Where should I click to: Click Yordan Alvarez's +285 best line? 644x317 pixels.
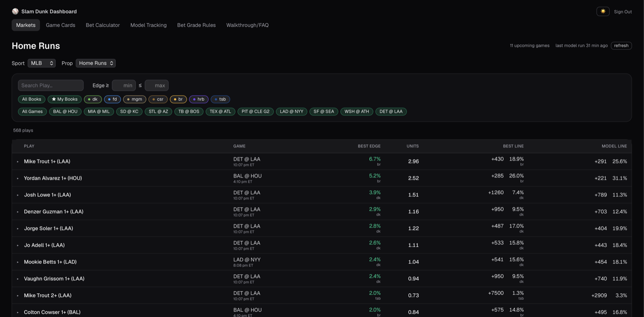497,176
